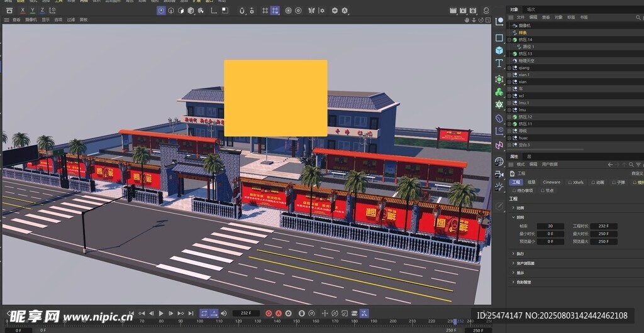
Task: Open the 文件 menu in Object manager
Action: [x=520, y=18]
